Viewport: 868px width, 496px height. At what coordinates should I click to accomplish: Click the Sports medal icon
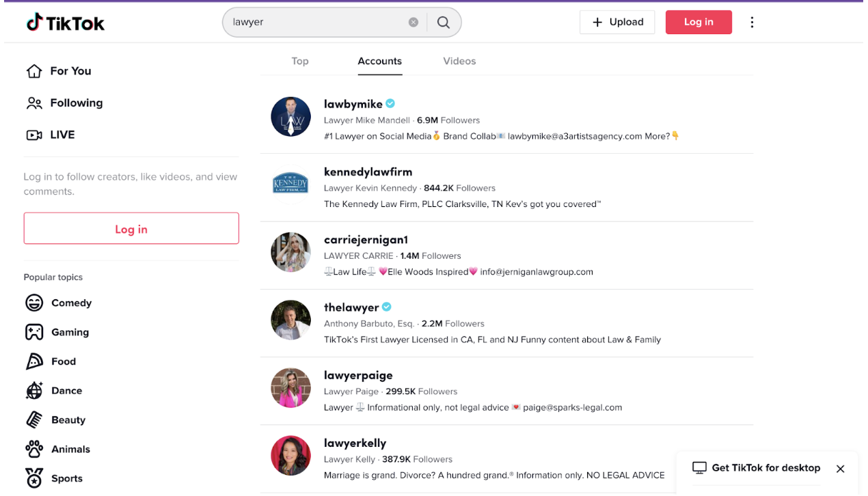[34, 478]
